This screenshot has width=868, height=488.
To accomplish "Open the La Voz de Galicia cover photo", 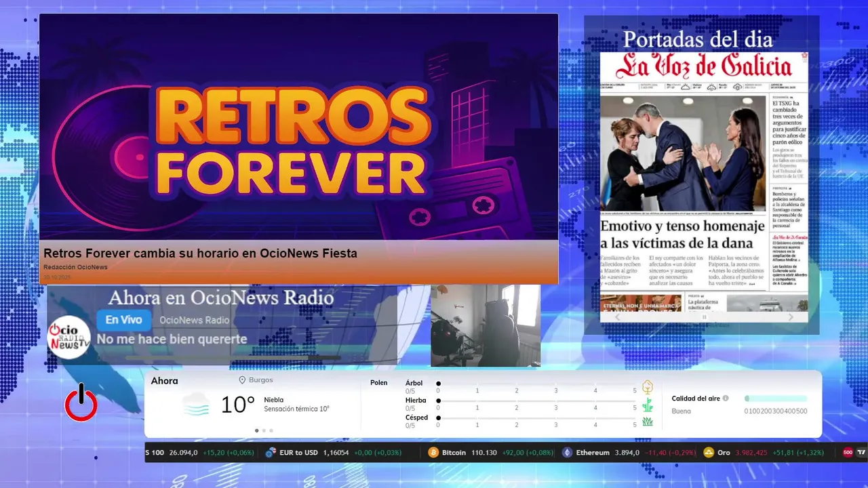I will click(683, 152).
